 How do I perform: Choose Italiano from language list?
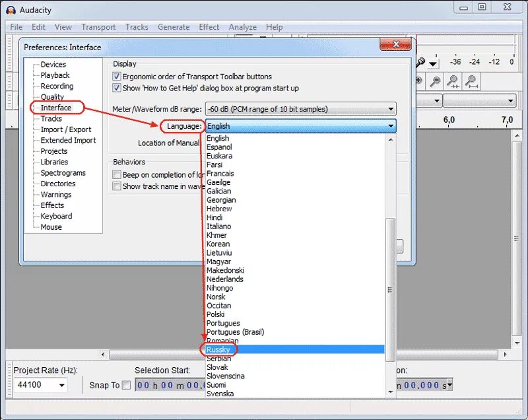click(295, 227)
